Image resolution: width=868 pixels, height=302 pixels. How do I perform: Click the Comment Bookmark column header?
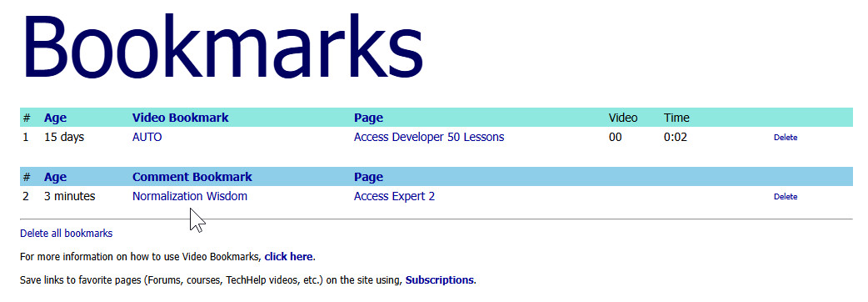point(192,177)
